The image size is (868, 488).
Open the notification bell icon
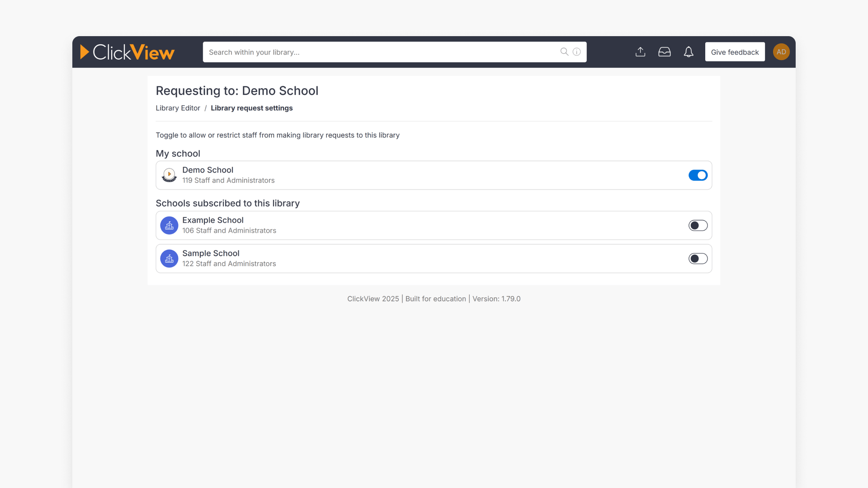coord(689,52)
